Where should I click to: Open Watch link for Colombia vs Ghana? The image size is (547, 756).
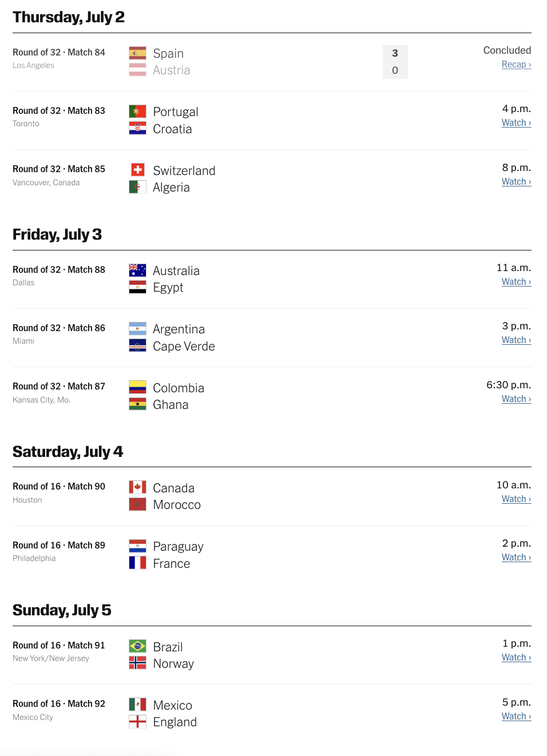point(516,399)
